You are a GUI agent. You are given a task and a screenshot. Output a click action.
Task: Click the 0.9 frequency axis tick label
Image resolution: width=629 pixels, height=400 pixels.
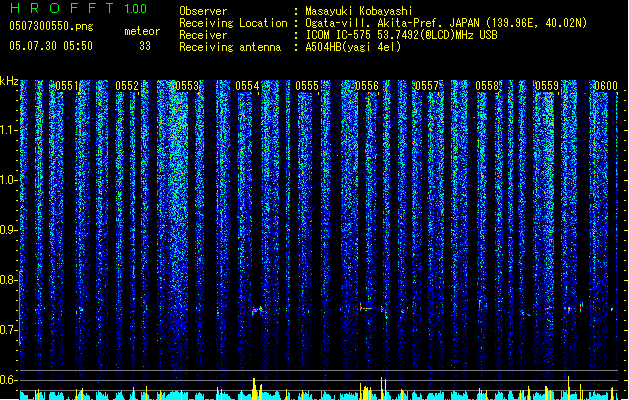click(8, 230)
